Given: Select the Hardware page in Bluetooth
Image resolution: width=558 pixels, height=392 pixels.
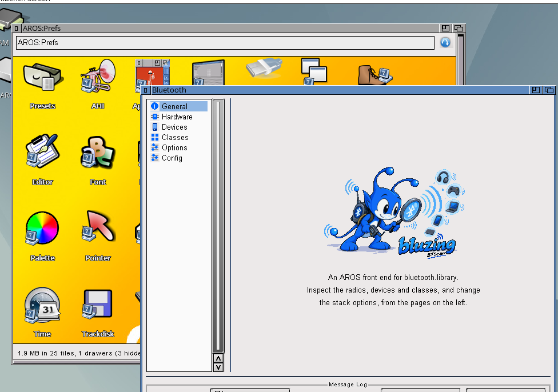Looking at the screenshot, I should (178, 117).
